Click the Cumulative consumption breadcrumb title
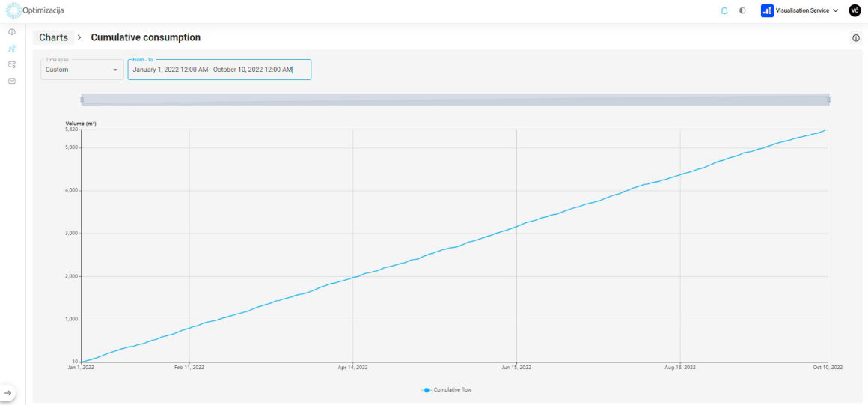This screenshot has height=405, width=868. [x=145, y=37]
